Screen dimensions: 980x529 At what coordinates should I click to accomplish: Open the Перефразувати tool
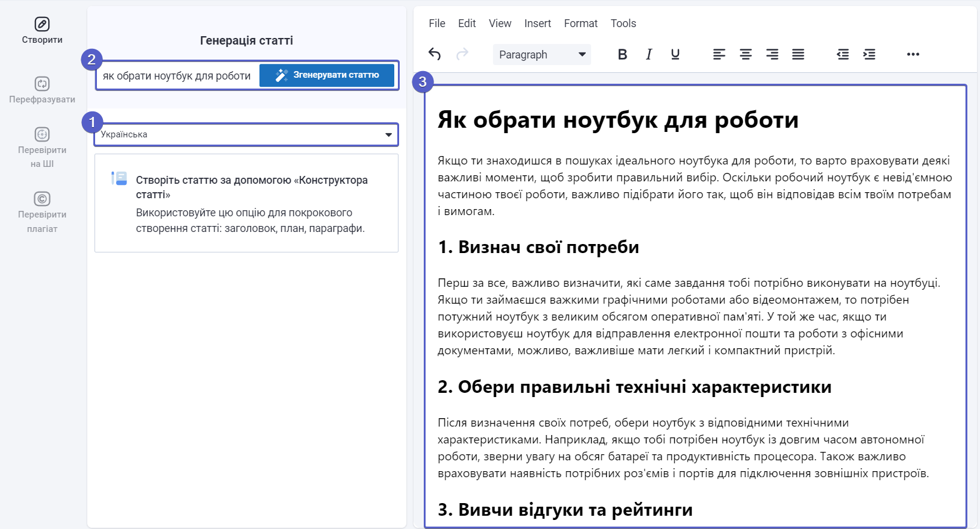[x=42, y=90]
